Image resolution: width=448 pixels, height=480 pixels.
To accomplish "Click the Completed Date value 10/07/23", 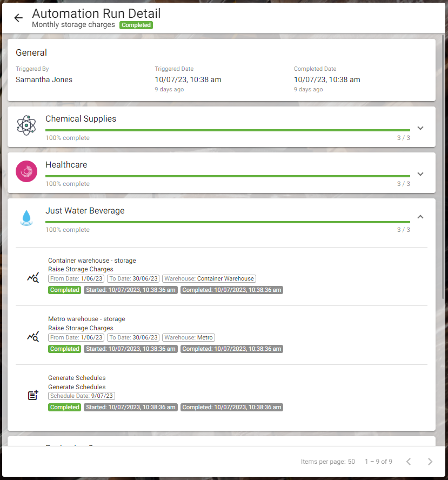I will (327, 79).
